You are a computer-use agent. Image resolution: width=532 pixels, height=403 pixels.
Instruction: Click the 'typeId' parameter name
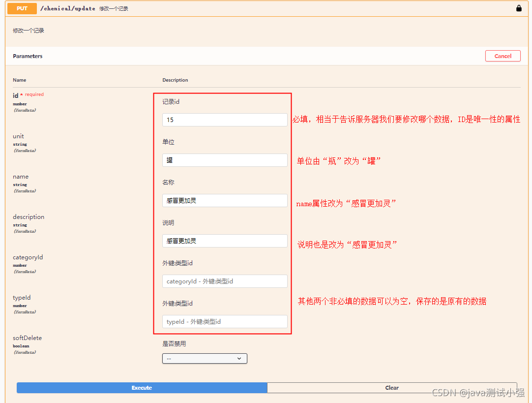click(x=22, y=298)
